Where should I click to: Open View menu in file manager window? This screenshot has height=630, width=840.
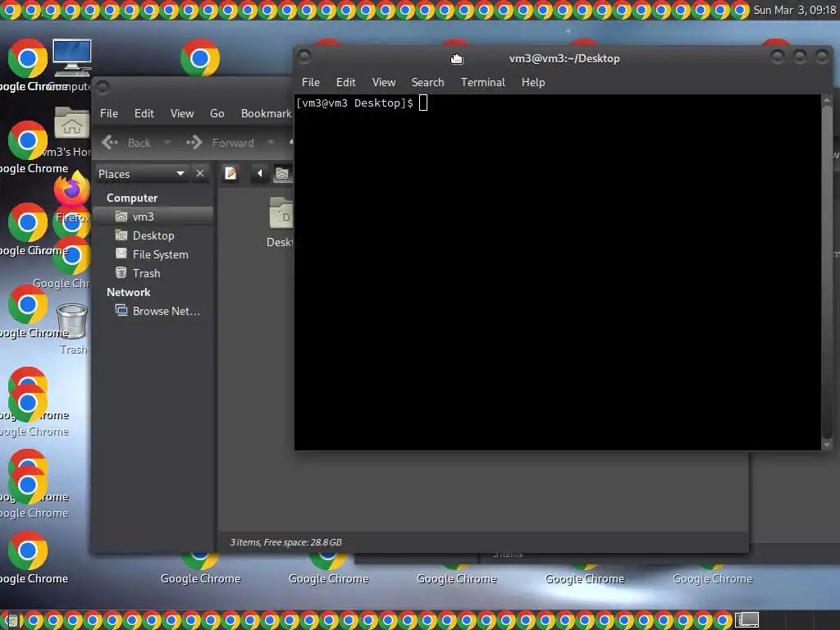pos(182,113)
